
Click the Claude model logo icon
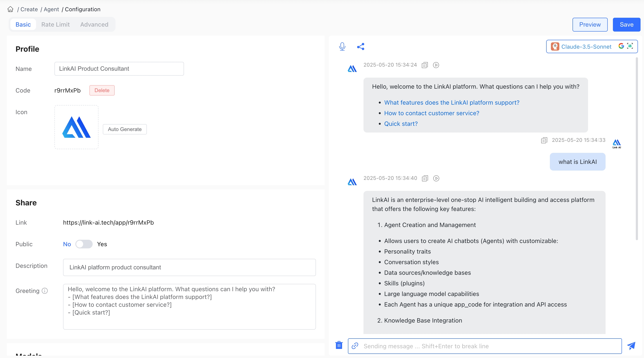(x=555, y=46)
